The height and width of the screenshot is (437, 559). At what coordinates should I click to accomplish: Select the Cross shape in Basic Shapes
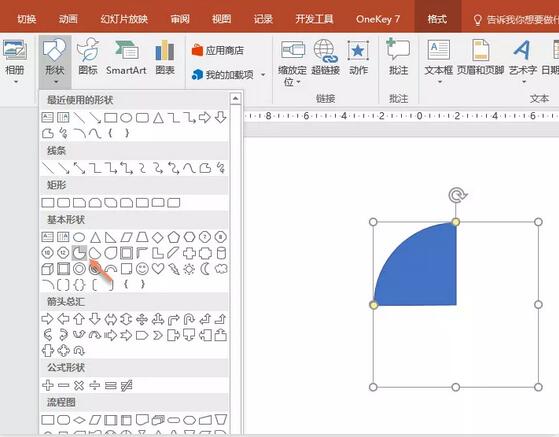click(x=189, y=253)
